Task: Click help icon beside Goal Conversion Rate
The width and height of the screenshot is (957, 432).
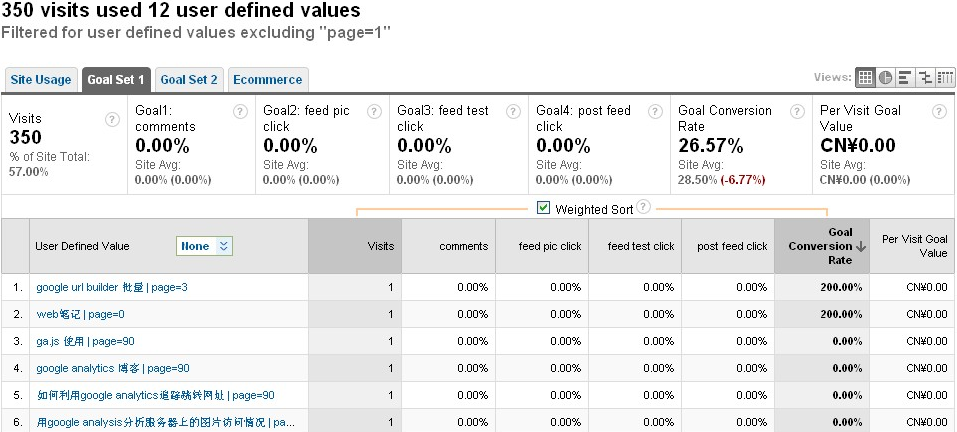Action: pyautogui.click(x=797, y=111)
